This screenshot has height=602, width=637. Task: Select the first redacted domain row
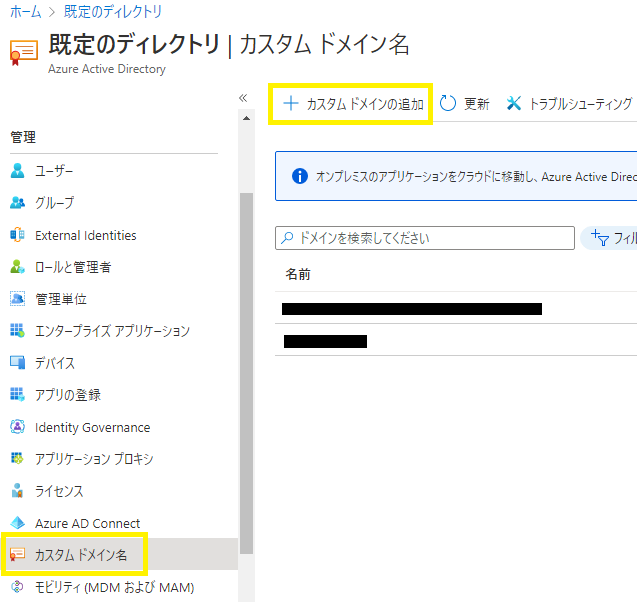pyautogui.click(x=456, y=308)
